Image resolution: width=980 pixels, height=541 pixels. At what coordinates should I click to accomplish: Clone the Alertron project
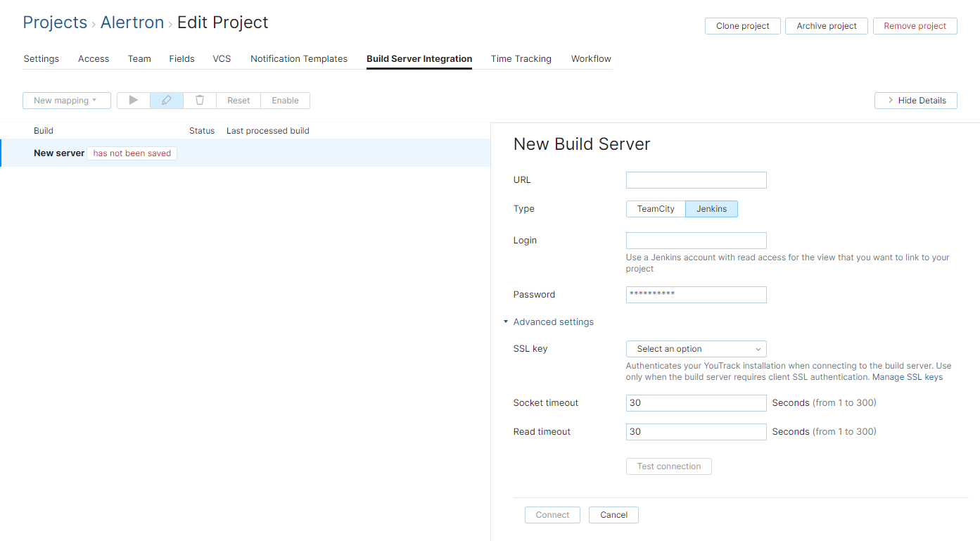pos(742,25)
